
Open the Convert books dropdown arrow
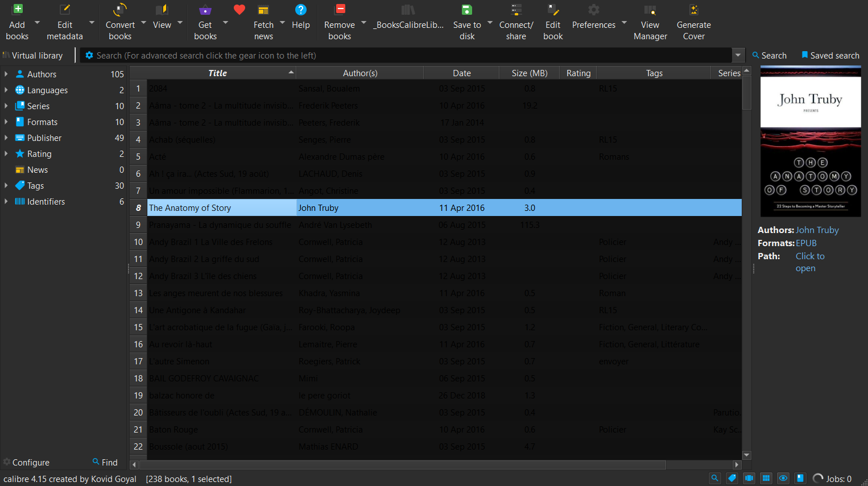click(144, 23)
